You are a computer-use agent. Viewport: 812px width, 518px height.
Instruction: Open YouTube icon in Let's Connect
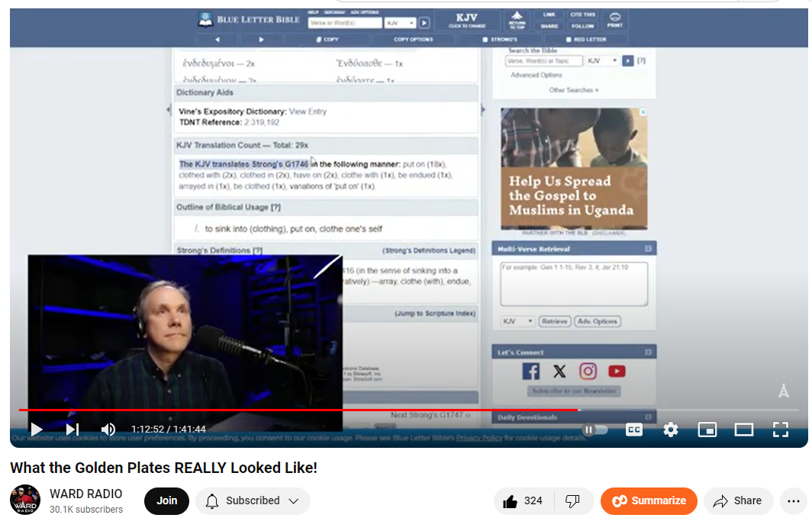(x=617, y=371)
